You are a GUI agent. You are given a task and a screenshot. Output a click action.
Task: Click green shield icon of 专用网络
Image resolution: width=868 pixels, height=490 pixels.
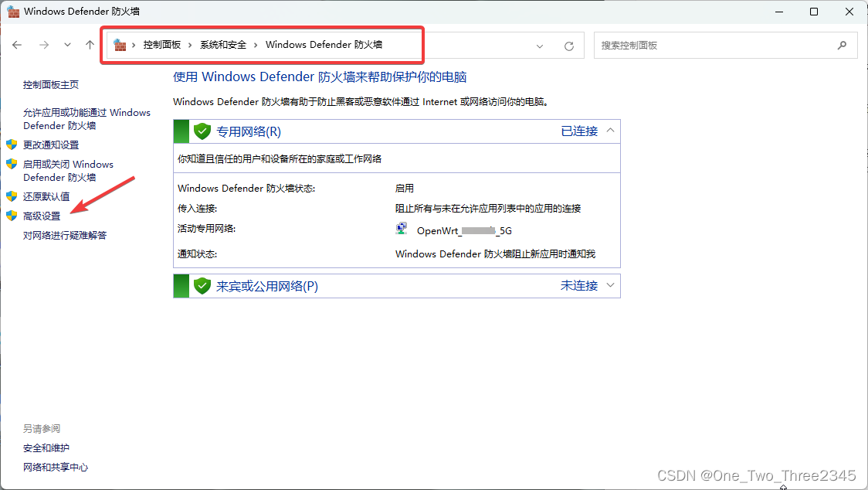[202, 131]
